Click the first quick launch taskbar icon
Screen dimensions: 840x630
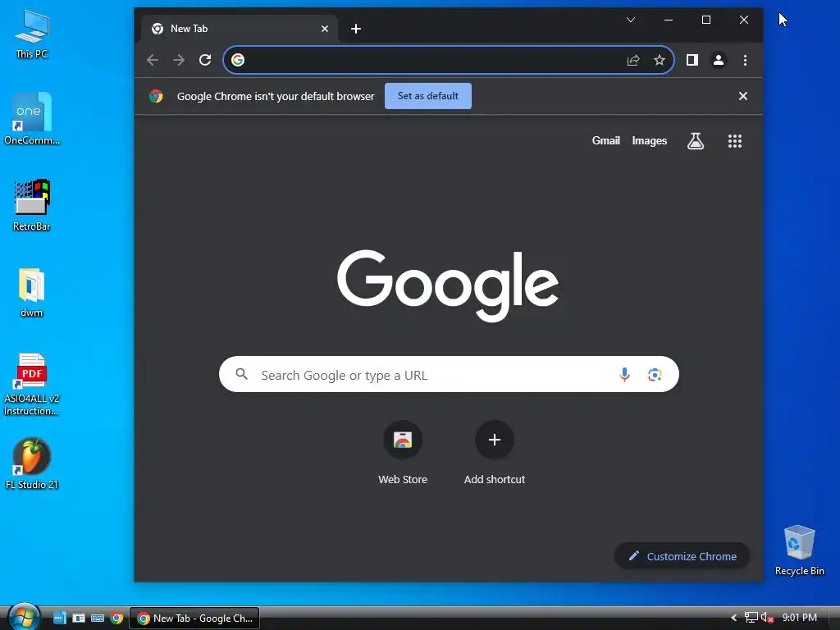59,619
